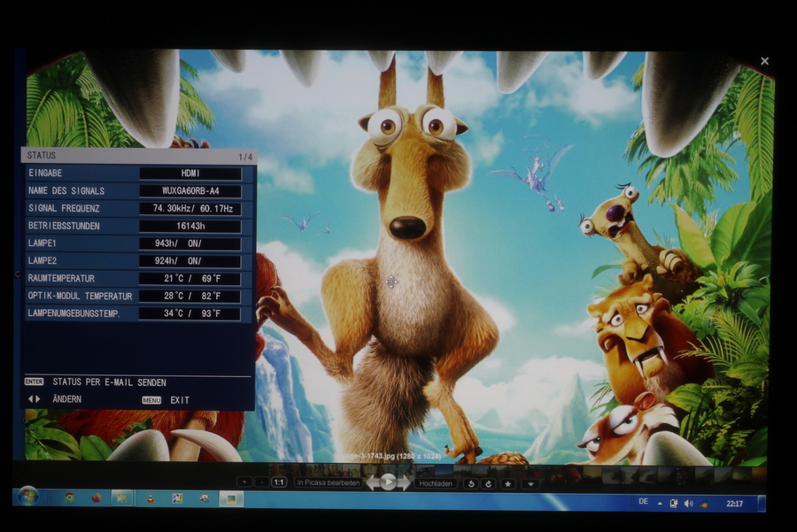Screen dimensions: 797x532
Task: Open VLC media player from the taskbar
Action: tap(149, 498)
